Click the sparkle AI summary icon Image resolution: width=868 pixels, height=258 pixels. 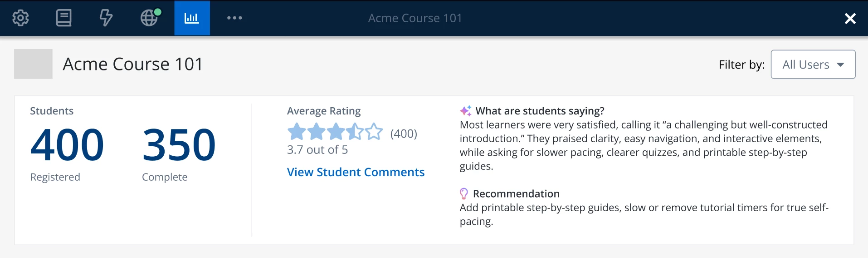tap(466, 111)
